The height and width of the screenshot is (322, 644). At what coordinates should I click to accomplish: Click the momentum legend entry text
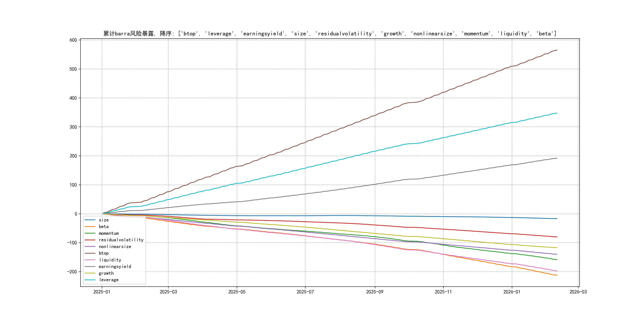(x=109, y=233)
